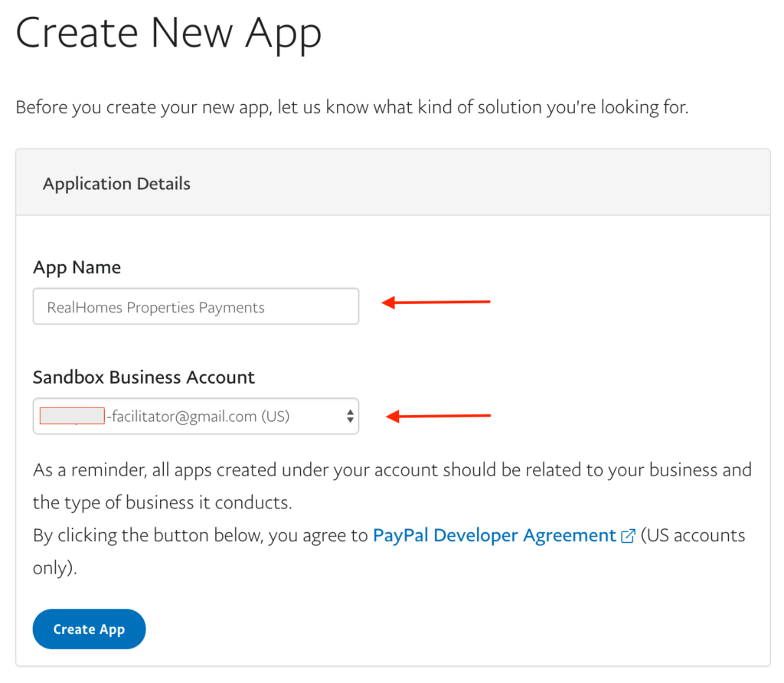Viewport: 784px width, 683px height.
Task: Click the 'As a reminder, all apps' paragraph
Action: click(393, 486)
